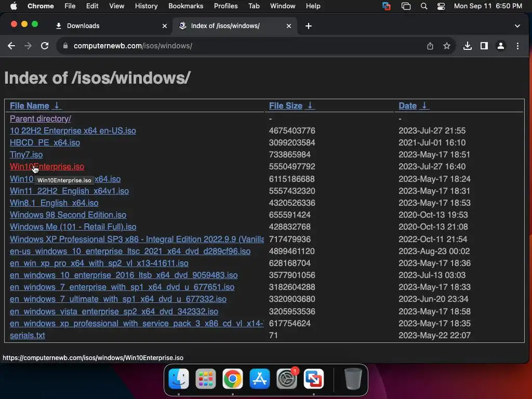
Task: Close the Index of /isos/windows/ tab
Action: click(289, 26)
